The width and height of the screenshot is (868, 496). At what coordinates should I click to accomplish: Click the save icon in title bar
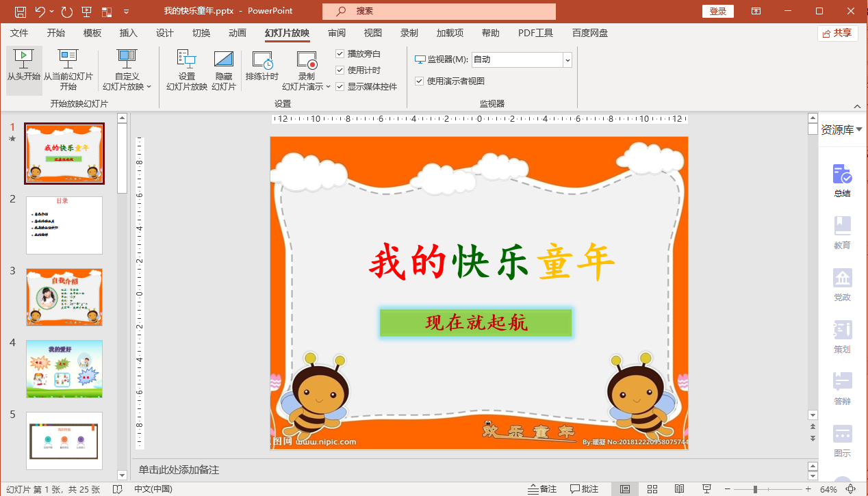tap(21, 12)
